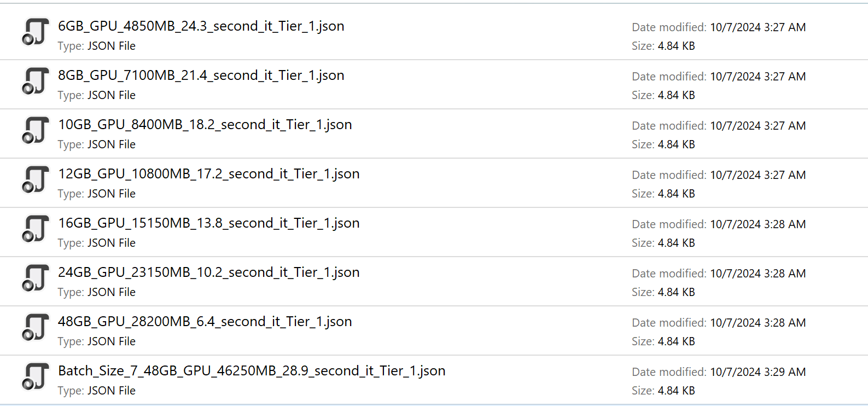Screen dimensions: 868x406
Task: Click the JSON icon of 10GB_GPU_8400MB file
Action: (x=36, y=130)
